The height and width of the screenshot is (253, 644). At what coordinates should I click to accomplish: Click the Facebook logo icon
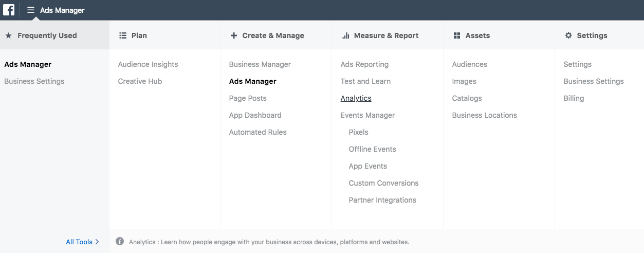point(9,10)
